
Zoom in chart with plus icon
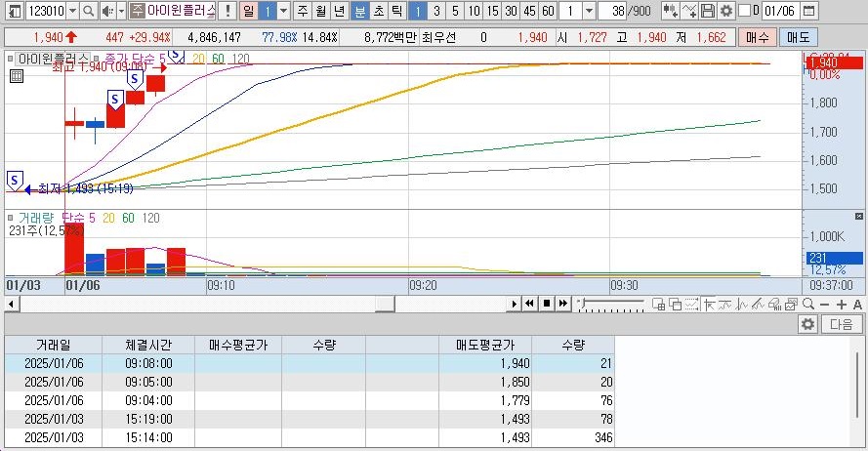842,305
